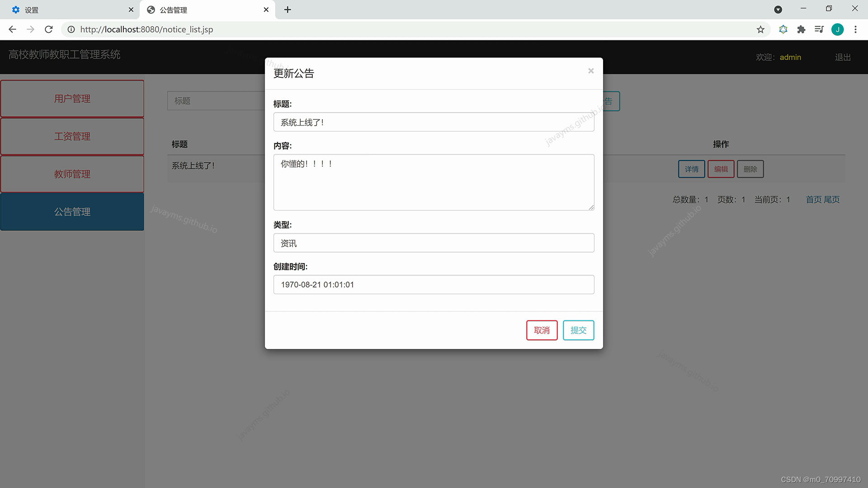The image size is (868, 488).
Task: Click the browser forward arrow
Action: pos(30,29)
